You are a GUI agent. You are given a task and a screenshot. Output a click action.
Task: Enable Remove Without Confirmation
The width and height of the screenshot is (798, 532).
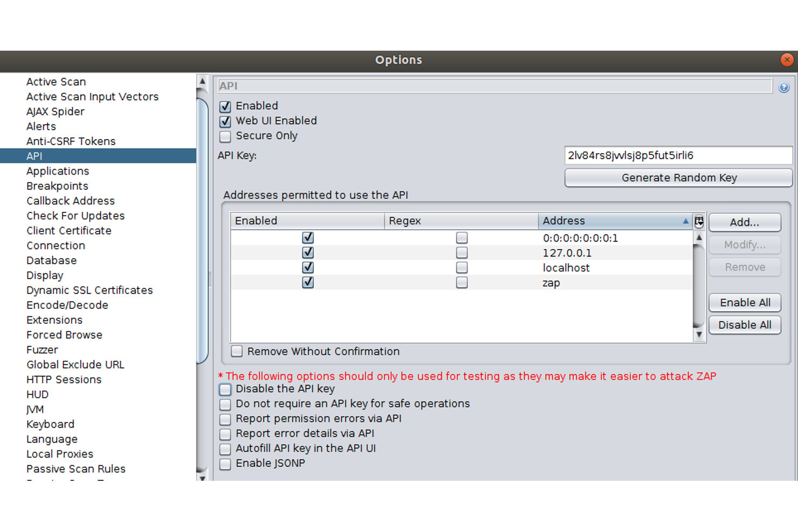pos(237,351)
